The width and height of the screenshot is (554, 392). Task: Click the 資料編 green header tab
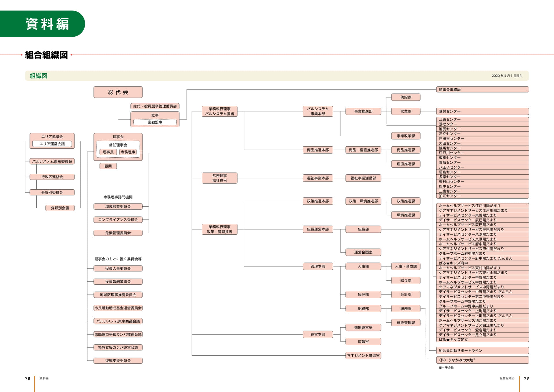click(42, 24)
